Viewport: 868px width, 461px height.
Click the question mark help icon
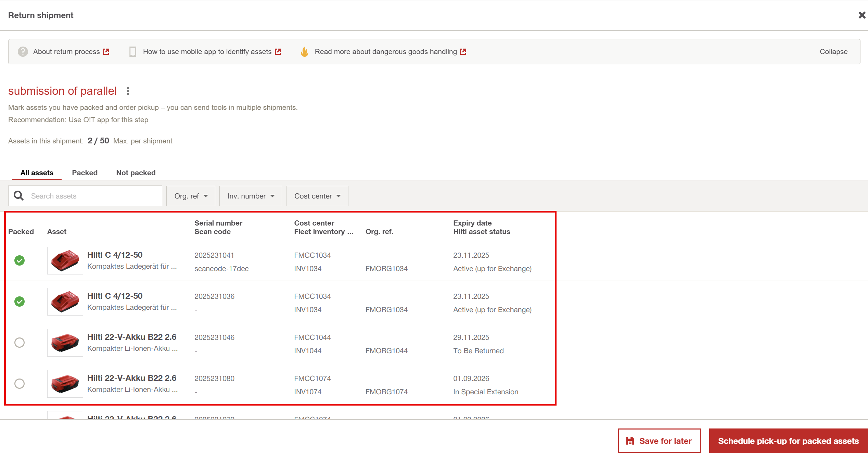pyautogui.click(x=23, y=52)
